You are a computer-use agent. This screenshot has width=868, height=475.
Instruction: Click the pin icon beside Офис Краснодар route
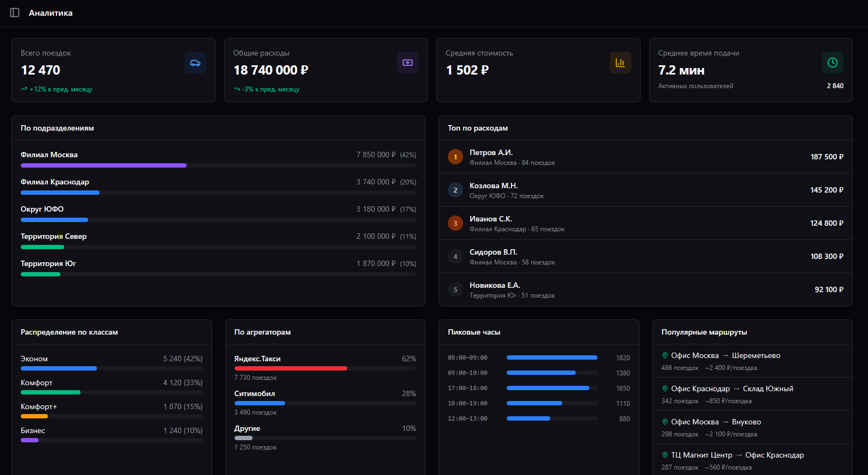(664, 388)
